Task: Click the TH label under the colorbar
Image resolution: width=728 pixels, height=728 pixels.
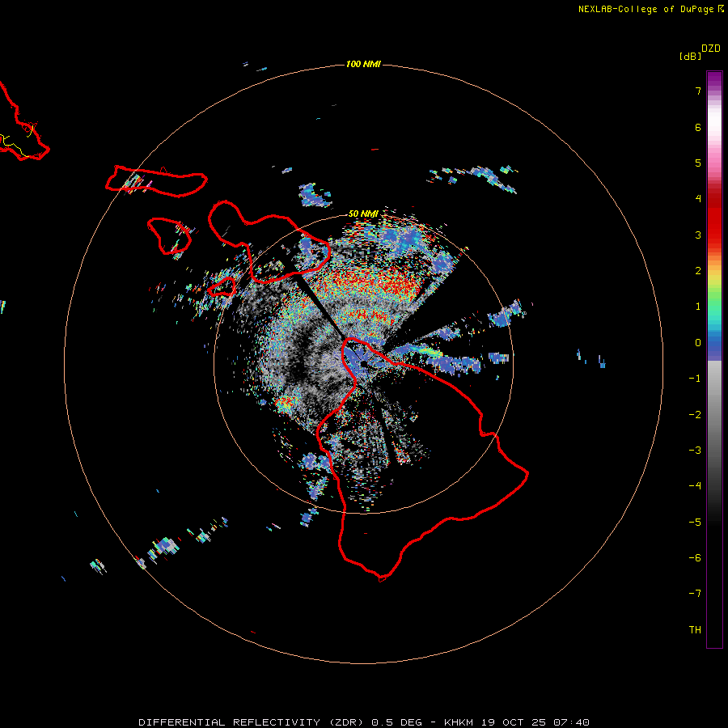Action: 695,629
